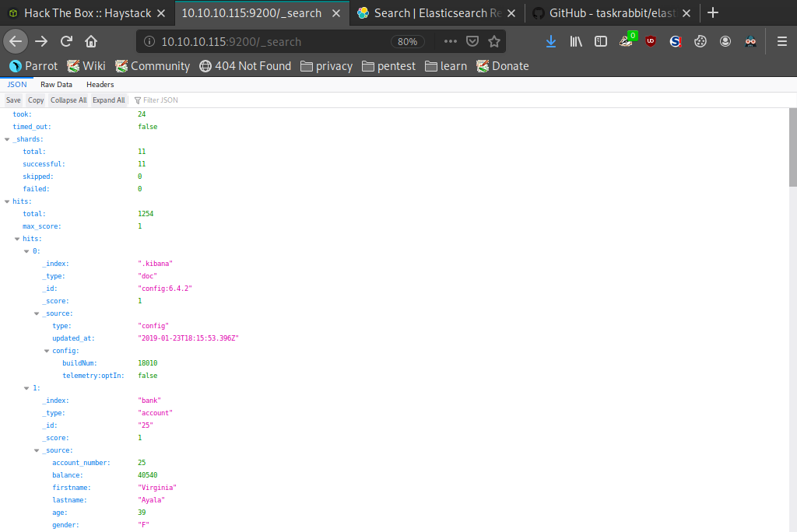Open the page actions three-dots menu
The height and width of the screenshot is (532, 797).
click(451, 41)
